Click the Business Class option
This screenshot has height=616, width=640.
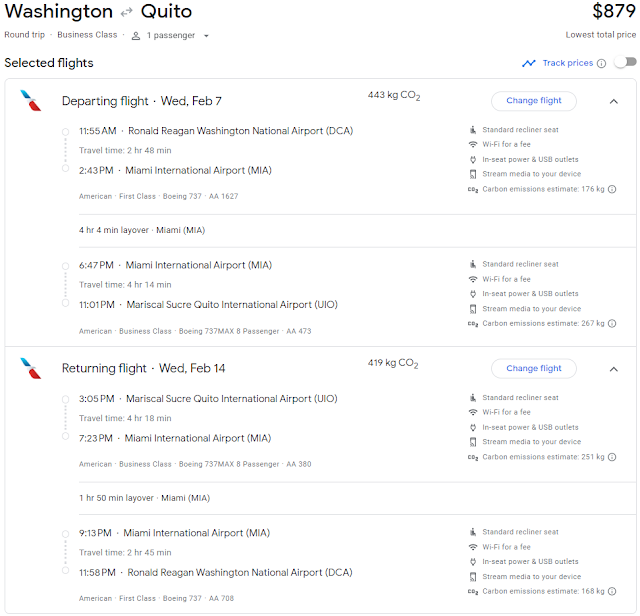87,35
